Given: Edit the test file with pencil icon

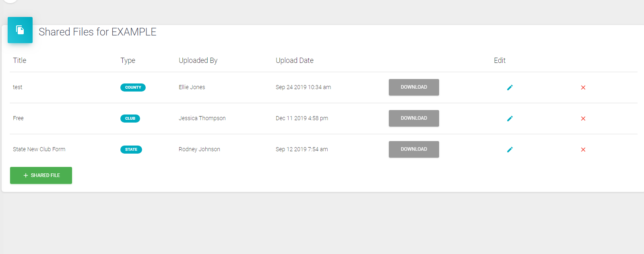Looking at the screenshot, I should tap(510, 87).
